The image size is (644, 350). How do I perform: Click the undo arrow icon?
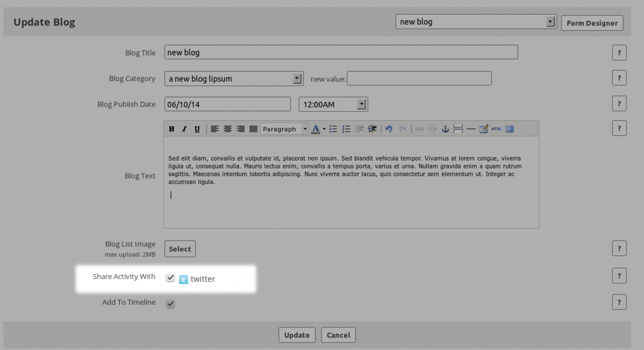click(x=388, y=129)
